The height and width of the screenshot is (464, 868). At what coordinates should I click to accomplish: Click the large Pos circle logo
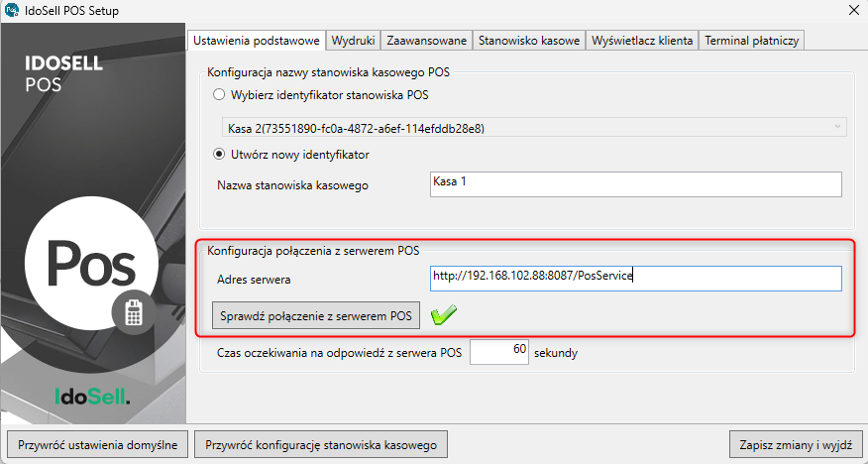91,263
